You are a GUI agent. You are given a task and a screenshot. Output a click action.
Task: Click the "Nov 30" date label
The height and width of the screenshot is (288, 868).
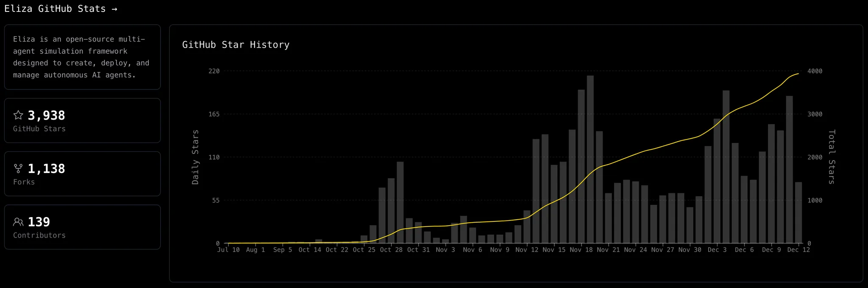click(x=690, y=250)
